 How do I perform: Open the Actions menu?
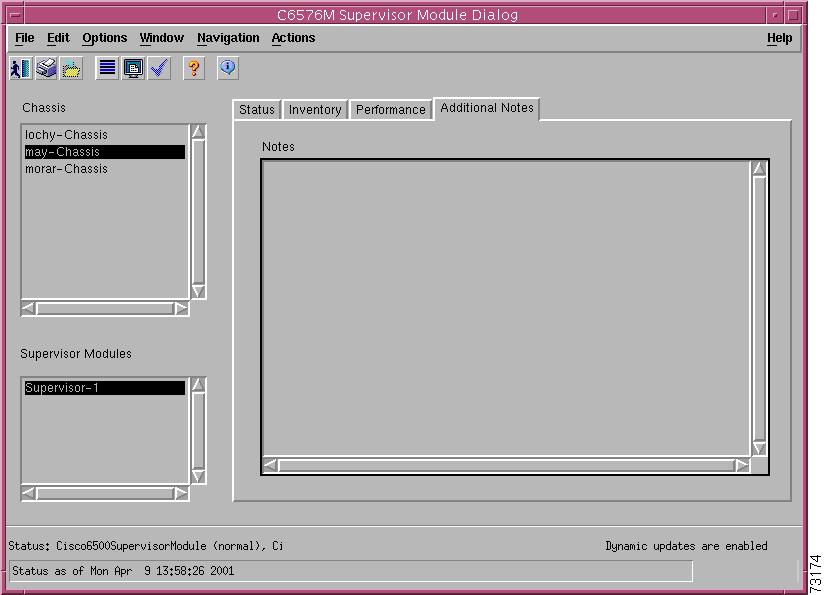[293, 38]
